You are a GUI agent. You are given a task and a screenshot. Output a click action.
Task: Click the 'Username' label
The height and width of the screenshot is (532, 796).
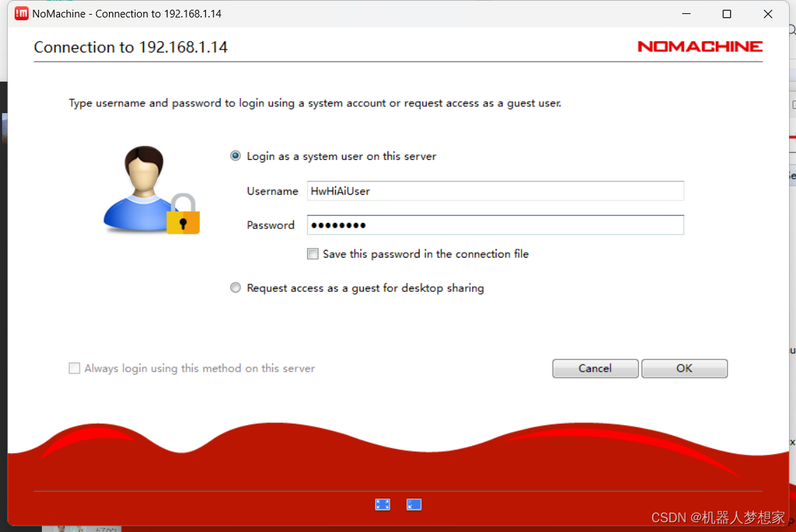pyautogui.click(x=272, y=191)
